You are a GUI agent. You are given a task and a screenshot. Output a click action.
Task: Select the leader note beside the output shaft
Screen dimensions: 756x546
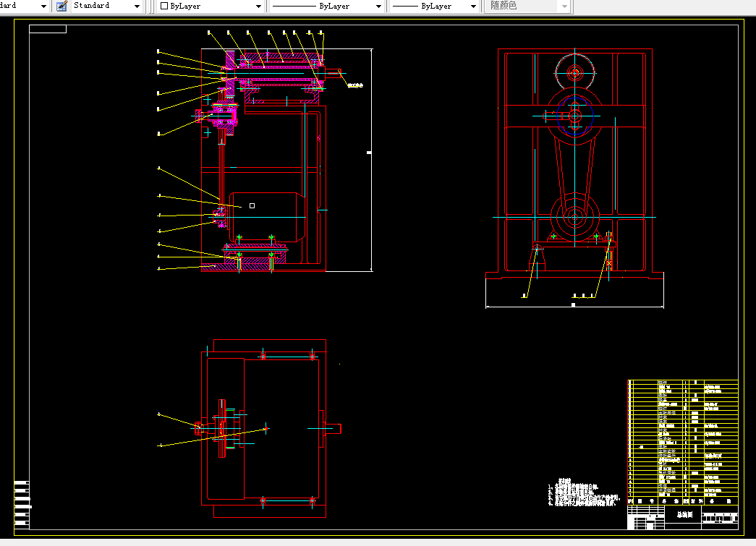tap(355, 85)
